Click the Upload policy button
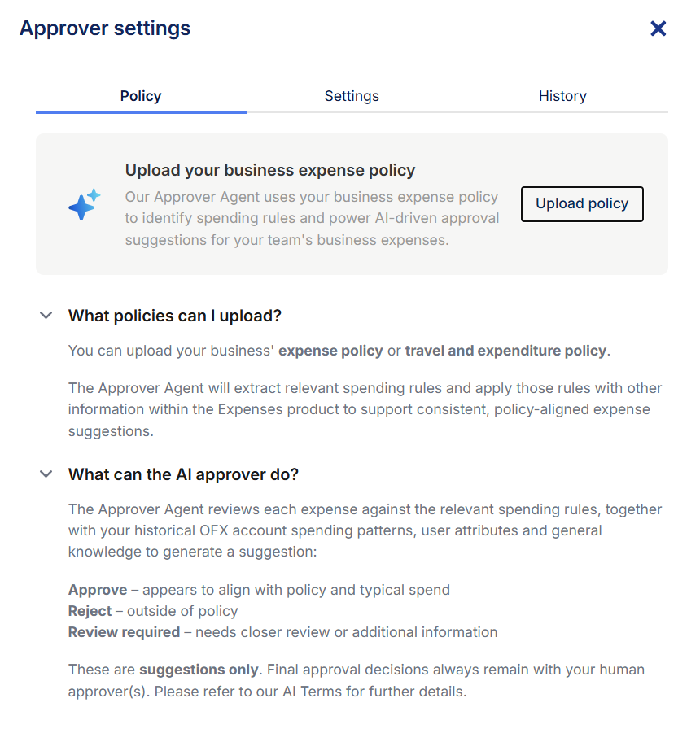The image size is (700, 729). [582, 204]
